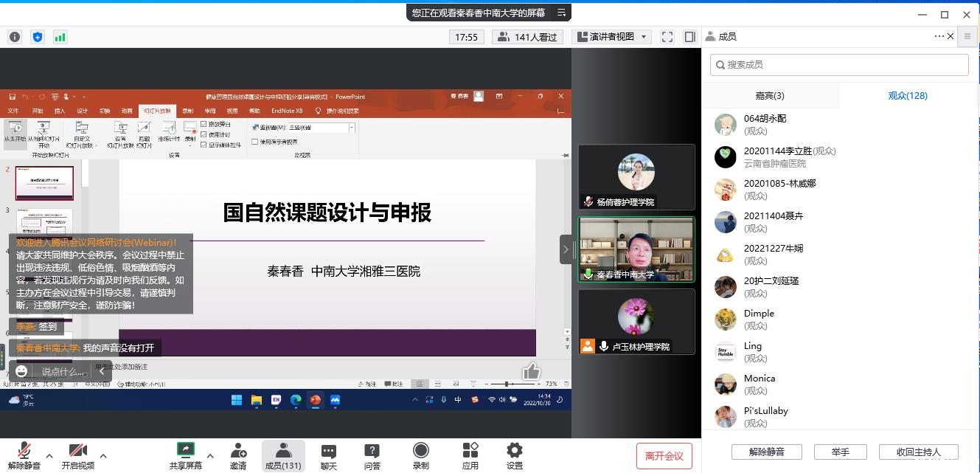980x473 pixels.
Task: Click the blue security shield icon
Action: 38,37
